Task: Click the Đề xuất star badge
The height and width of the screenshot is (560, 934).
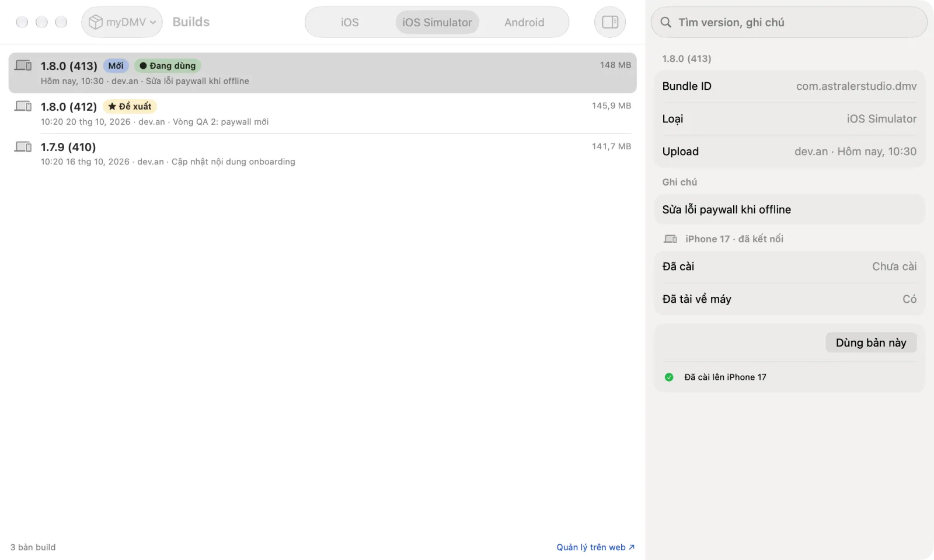Action: tap(130, 106)
